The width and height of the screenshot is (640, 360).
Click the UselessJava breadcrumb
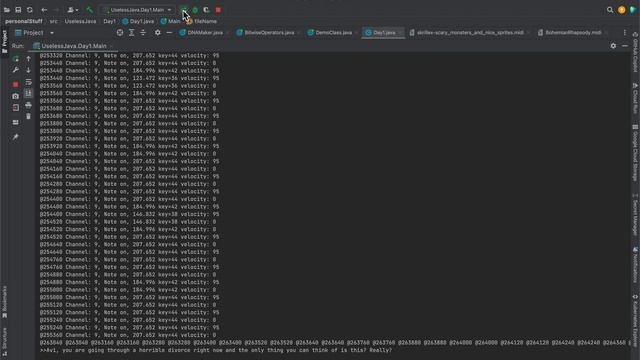click(80, 21)
